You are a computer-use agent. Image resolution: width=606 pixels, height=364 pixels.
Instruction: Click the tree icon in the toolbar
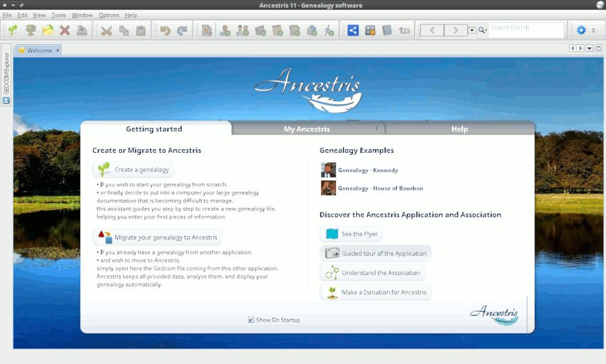[x=30, y=30]
